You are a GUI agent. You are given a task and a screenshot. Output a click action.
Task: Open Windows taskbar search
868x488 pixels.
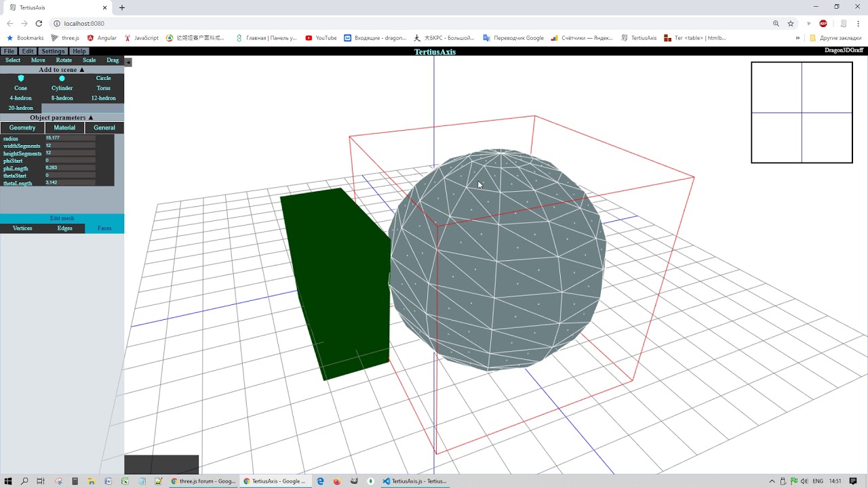tap(24, 481)
